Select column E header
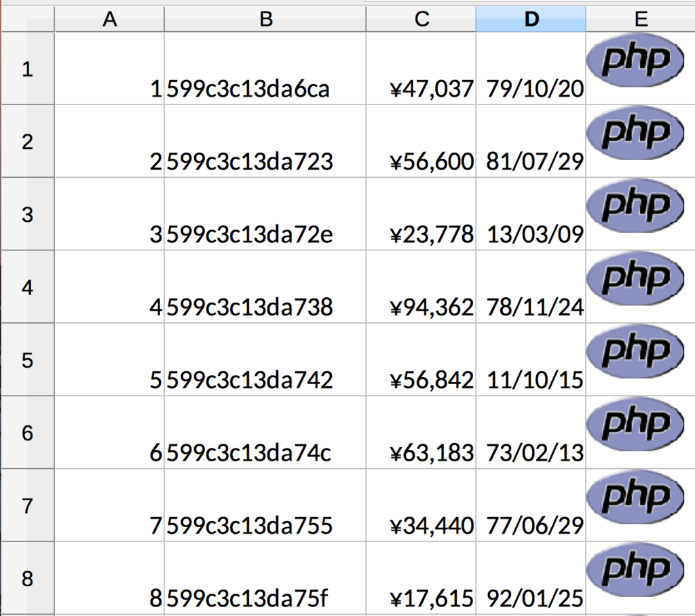695x616 pixels. (x=641, y=19)
